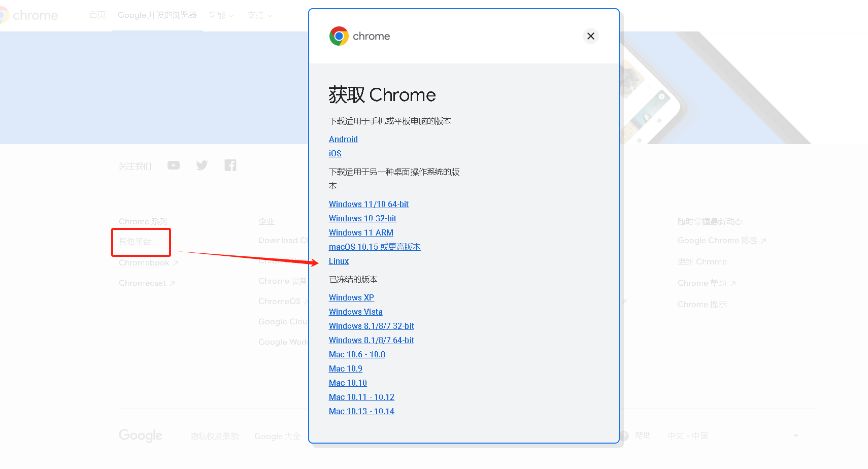Open Google Chrome 博客 link

point(722,241)
